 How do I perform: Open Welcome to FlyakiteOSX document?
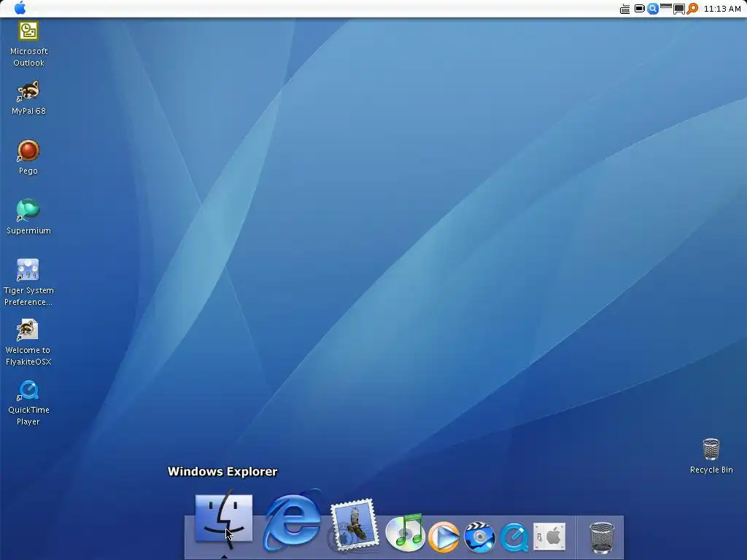tap(28, 343)
